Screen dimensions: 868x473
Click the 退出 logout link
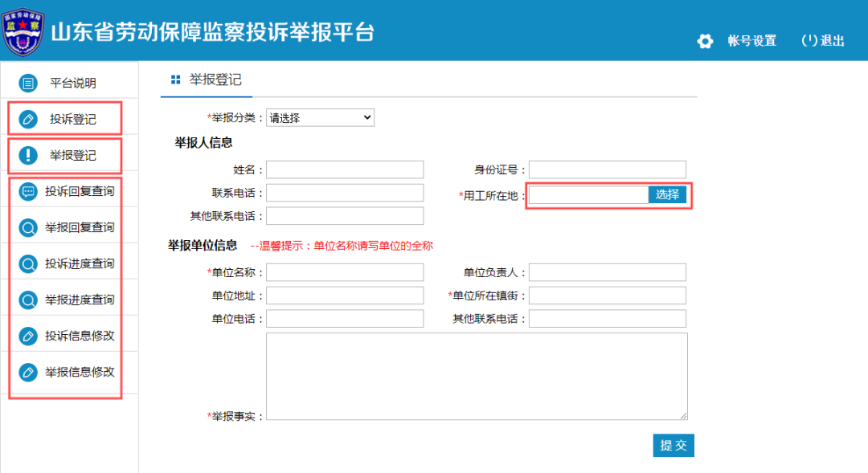[x=823, y=41]
